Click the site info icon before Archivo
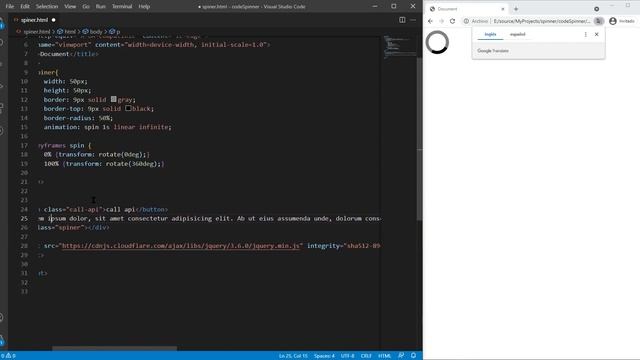Image resolution: width=640 pixels, height=360 pixels. (x=466, y=21)
